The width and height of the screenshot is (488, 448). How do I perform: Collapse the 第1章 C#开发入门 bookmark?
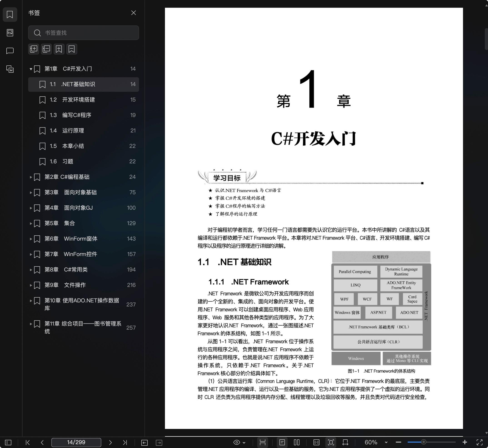click(31, 69)
